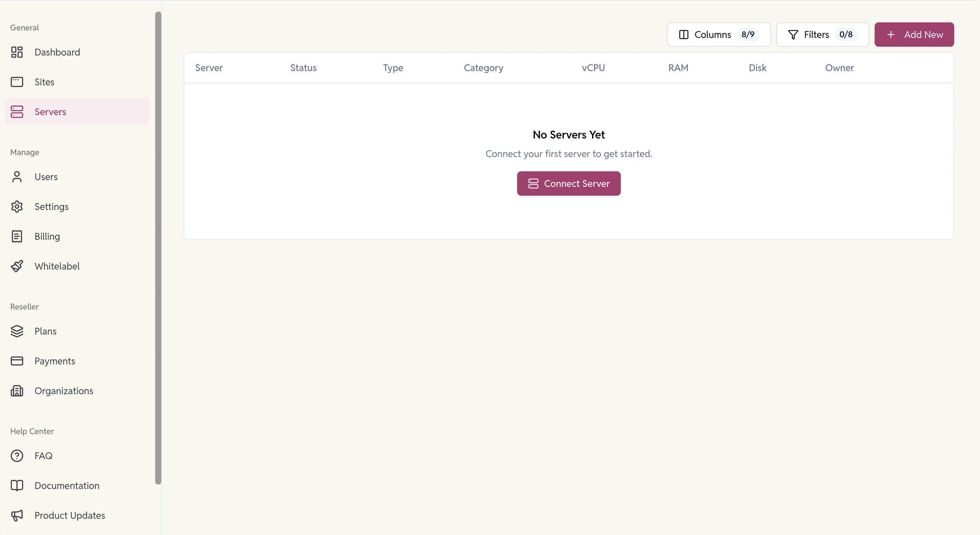
Task: Click the Payments credit card icon
Action: tap(17, 361)
